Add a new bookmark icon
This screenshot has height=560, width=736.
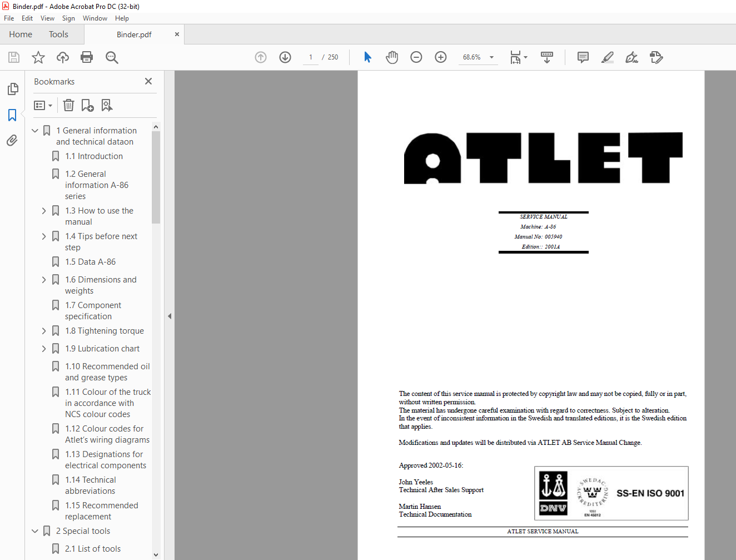click(x=87, y=105)
